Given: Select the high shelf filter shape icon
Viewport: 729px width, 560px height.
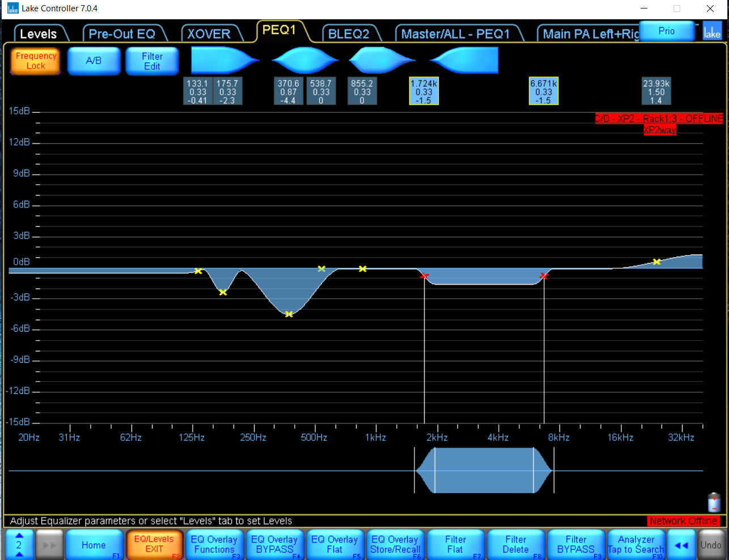Looking at the screenshot, I should point(465,60).
